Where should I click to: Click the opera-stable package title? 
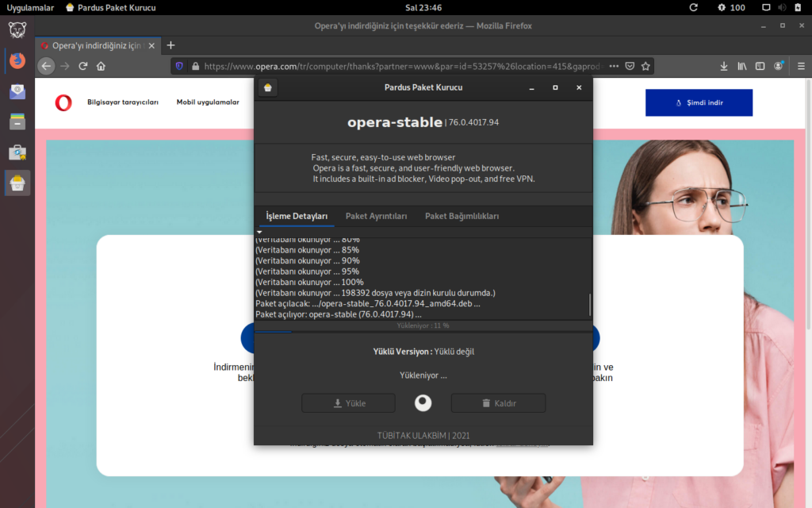tap(395, 122)
